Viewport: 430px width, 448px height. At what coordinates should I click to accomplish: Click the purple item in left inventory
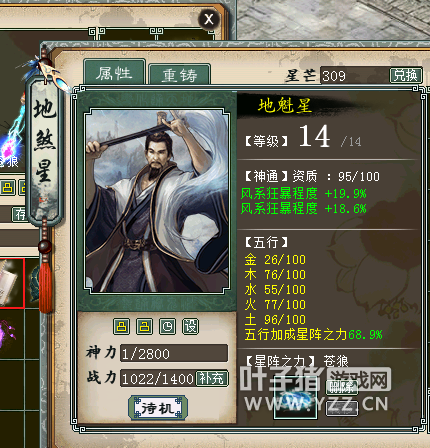(x=7, y=333)
